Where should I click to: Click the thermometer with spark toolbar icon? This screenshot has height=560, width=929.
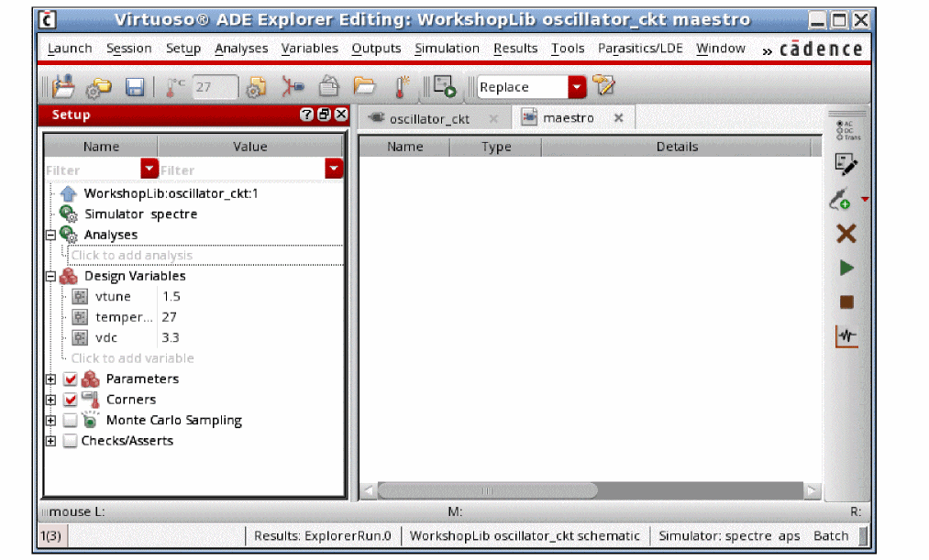(403, 86)
